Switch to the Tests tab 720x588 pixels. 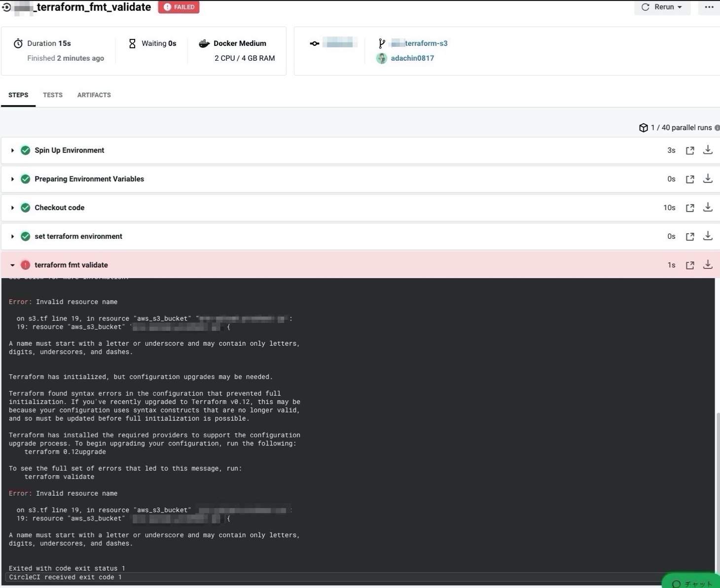52,95
